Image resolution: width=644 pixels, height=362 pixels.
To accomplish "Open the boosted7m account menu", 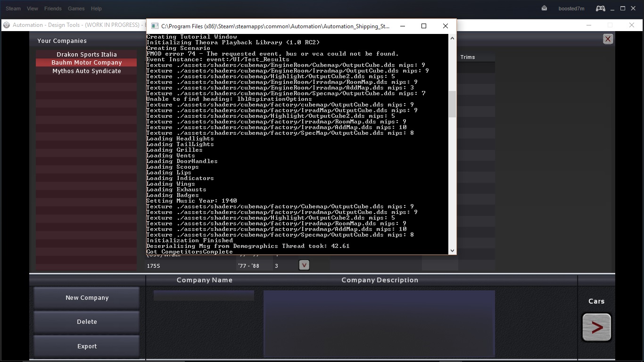I will pos(571,8).
